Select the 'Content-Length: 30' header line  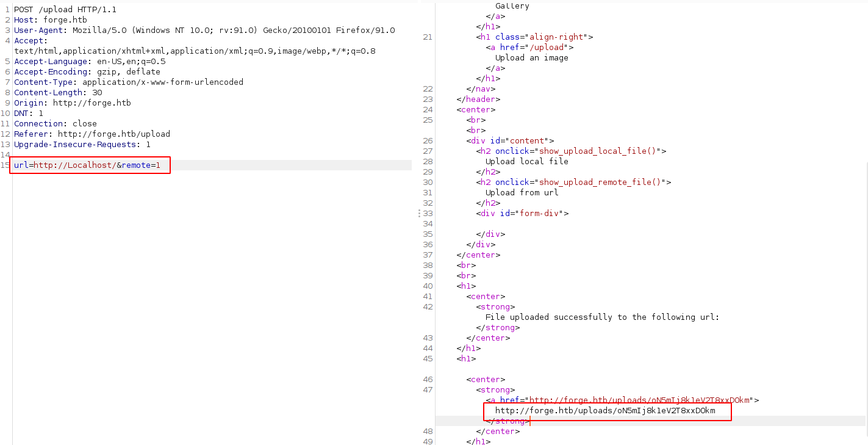(x=58, y=93)
